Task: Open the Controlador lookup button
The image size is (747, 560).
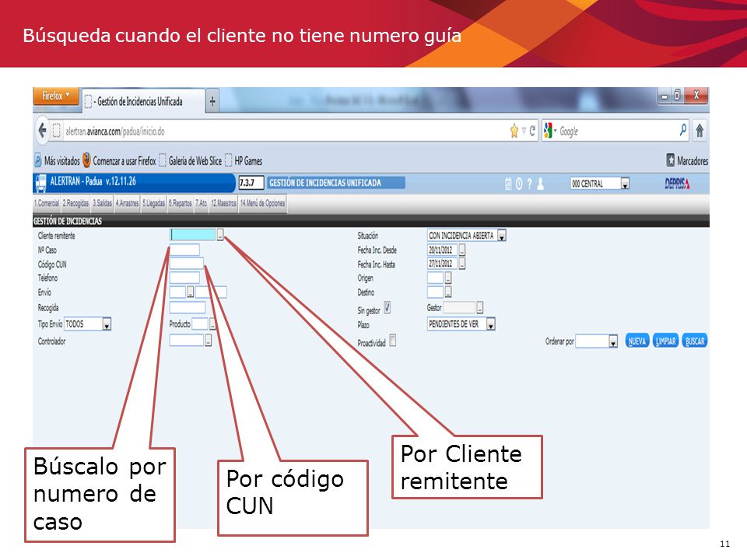Action: click(x=209, y=340)
